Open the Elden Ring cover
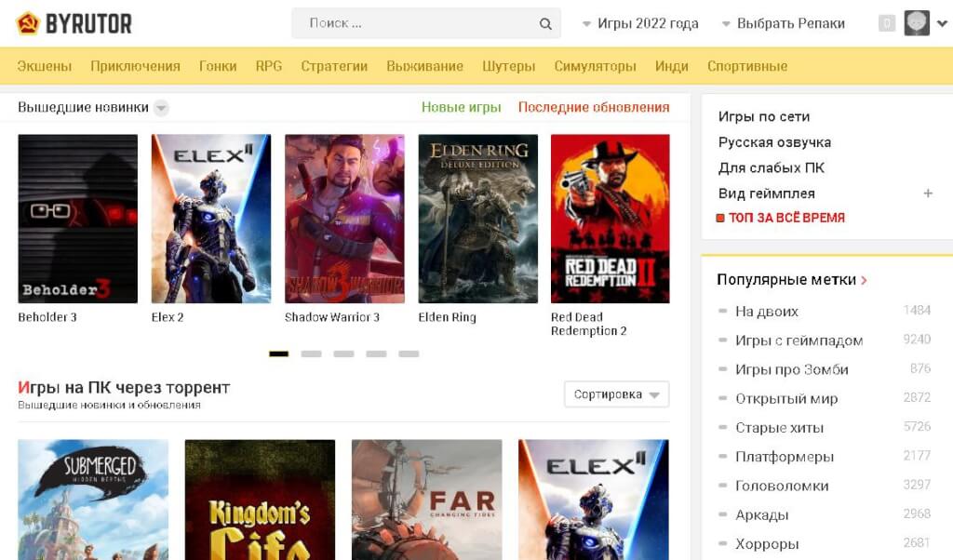 point(477,219)
